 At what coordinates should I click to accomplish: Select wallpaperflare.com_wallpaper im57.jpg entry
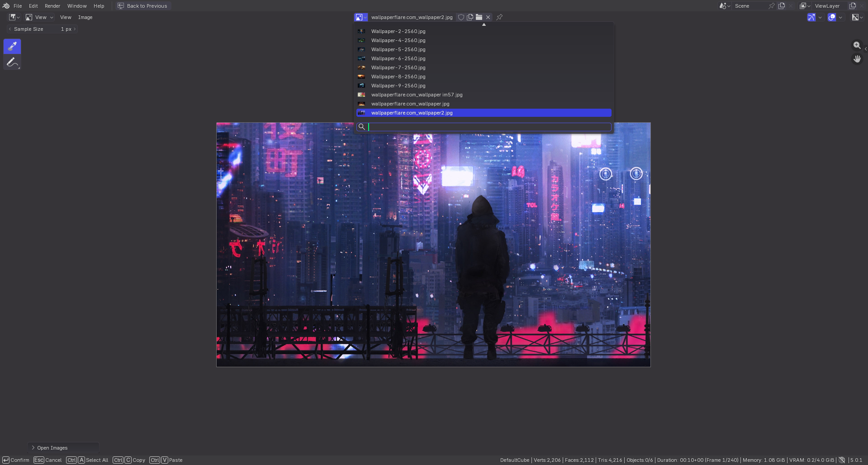tap(484, 95)
